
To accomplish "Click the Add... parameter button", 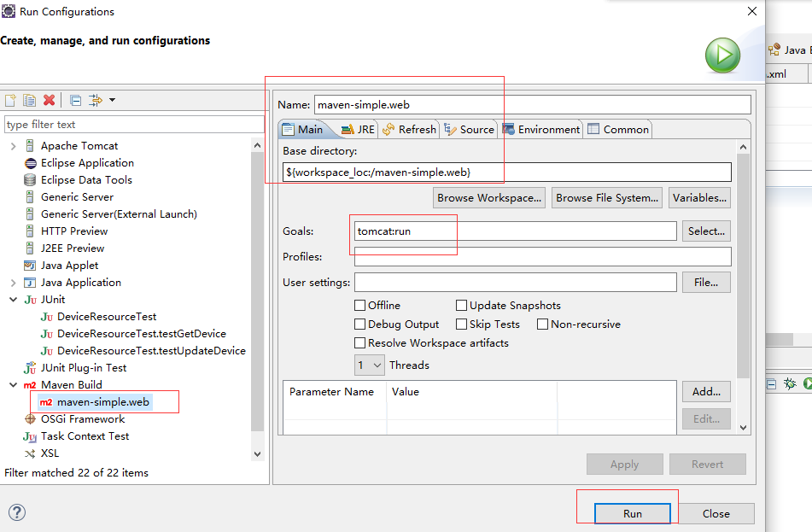I will tap(706, 392).
